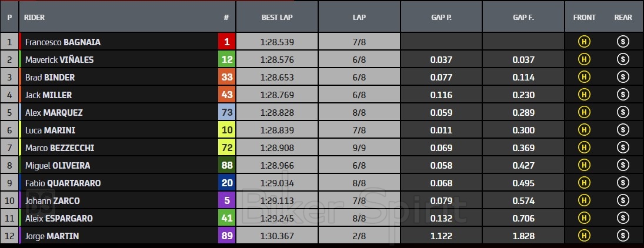Click the GAP F. column header

(523, 17)
